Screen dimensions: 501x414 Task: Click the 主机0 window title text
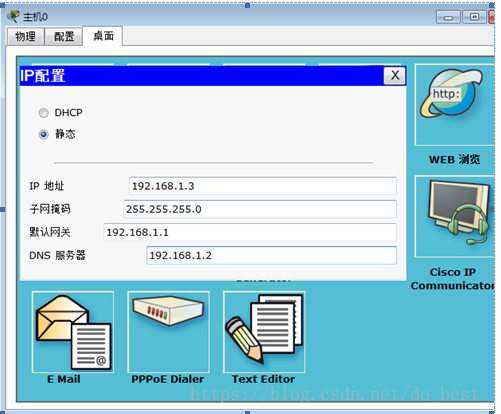tap(35, 17)
